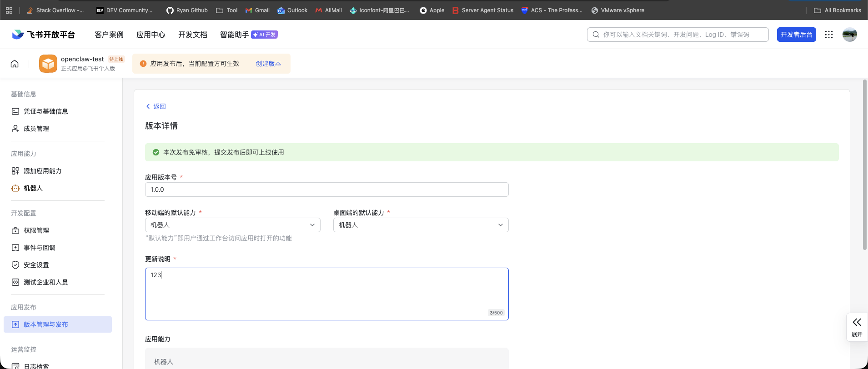Open the All Bookmarks folder

[838, 10]
